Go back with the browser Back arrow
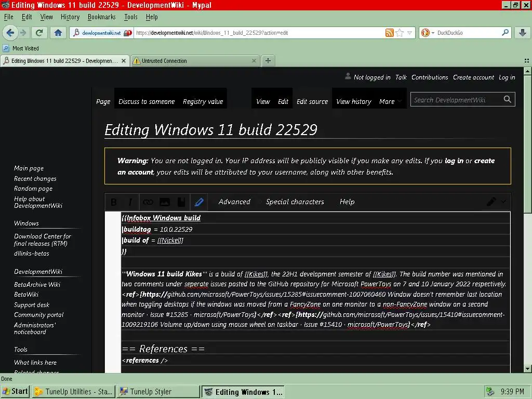This screenshot has width=532, height=399. pos(10,33)
